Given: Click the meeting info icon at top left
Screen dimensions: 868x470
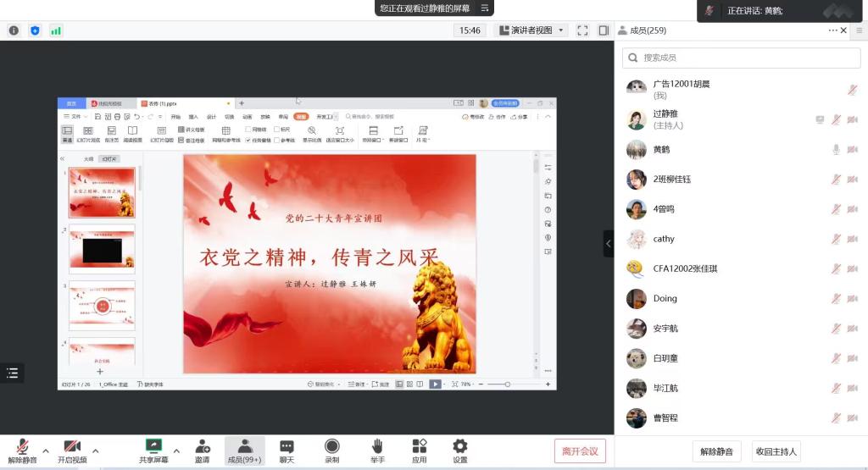Looking at the screenshot, I should tap(14, 30).
